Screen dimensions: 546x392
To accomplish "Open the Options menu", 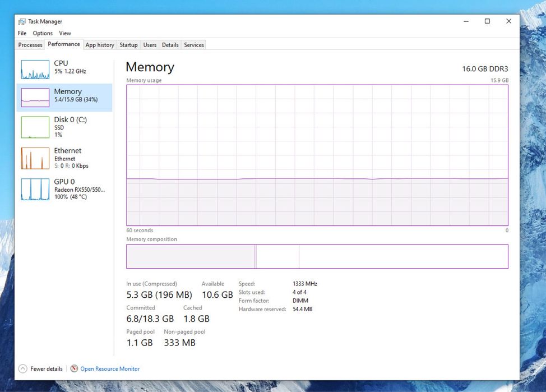I will [43, 33].
